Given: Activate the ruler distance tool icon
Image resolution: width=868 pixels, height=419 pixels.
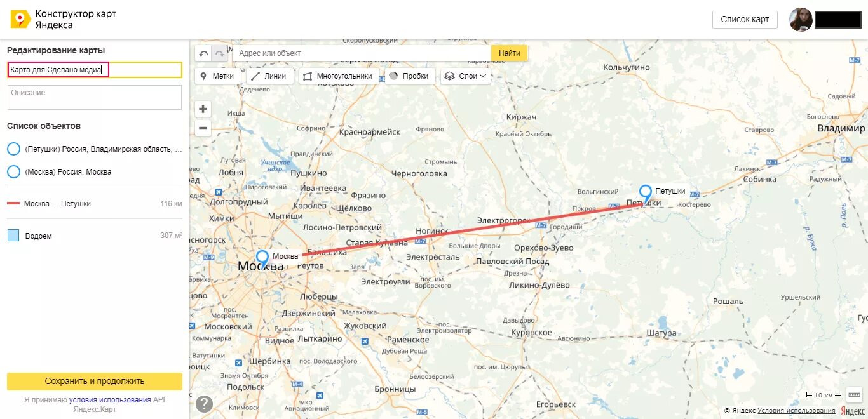Looking at the screenshot, I should tap(854, 394).
